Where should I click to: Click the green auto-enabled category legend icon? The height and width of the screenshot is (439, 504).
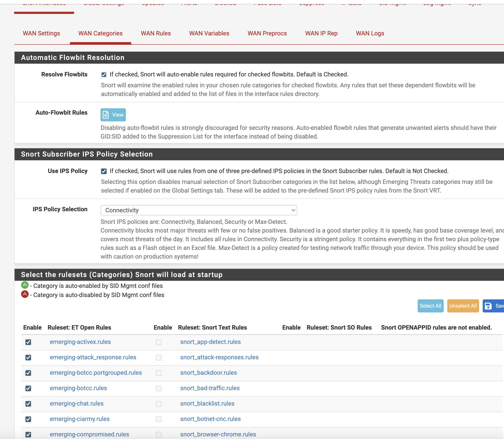coord(25,285)
